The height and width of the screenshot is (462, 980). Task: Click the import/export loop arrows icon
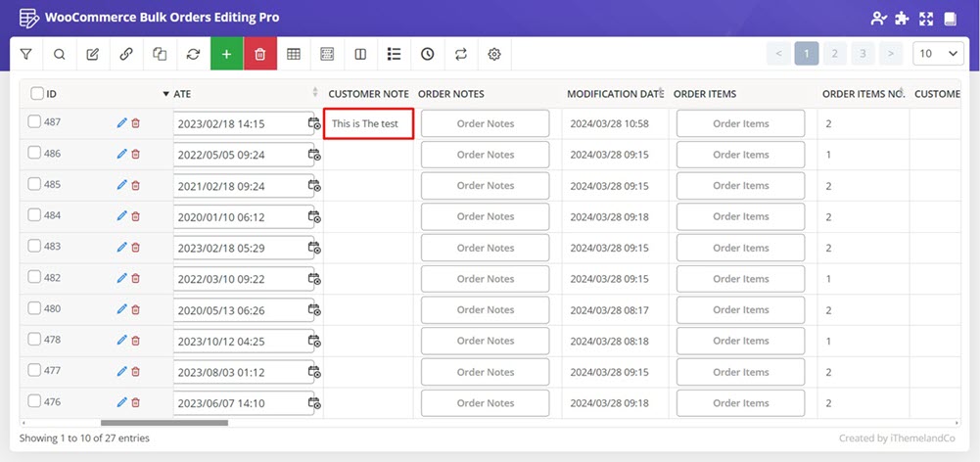(461, 54)
